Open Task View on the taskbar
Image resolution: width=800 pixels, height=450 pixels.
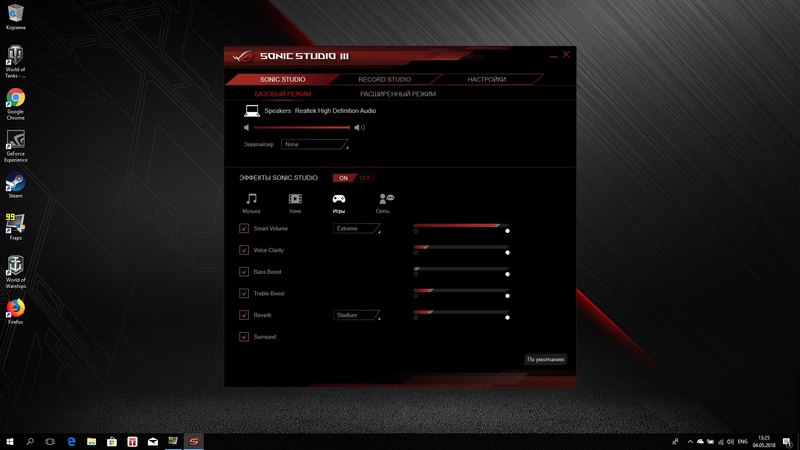50,442
